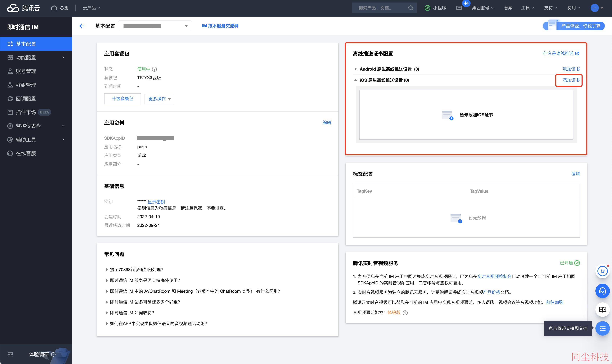
Task: Click the info icon beside 使用中
Action: coord(154,69)
